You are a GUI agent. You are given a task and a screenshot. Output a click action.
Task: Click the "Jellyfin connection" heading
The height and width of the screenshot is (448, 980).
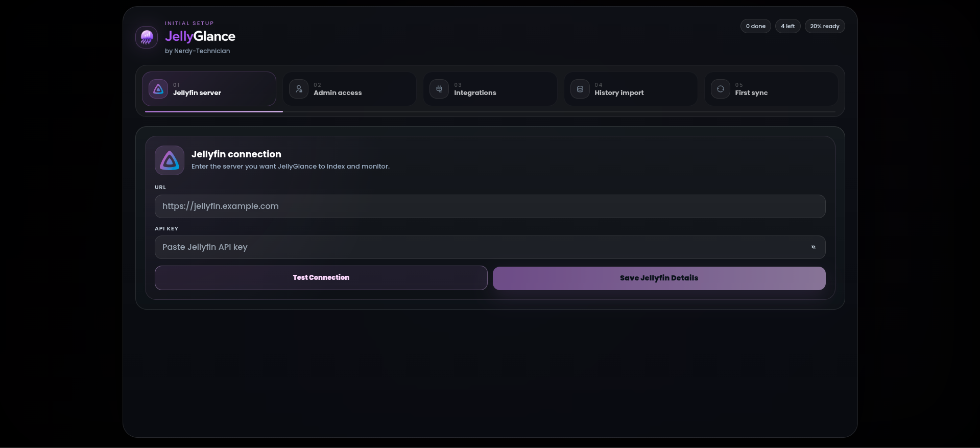pos(236,154)
